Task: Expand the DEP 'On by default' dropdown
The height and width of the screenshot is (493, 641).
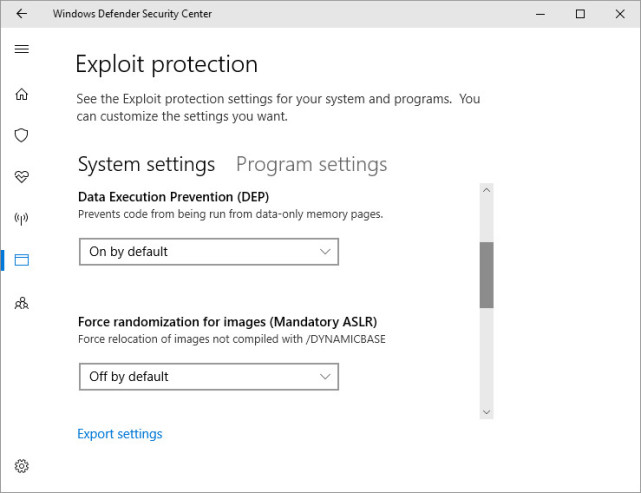Action: [209, 252]
